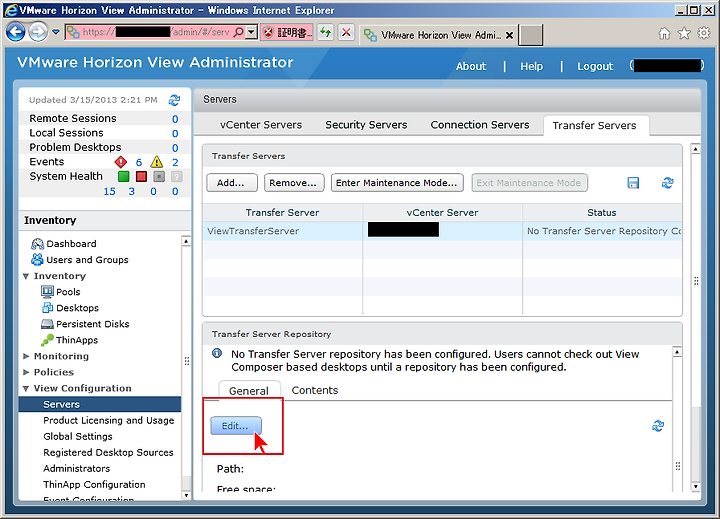Open Pools in the inventory tree
Viewport: 720px width, 519px height.
(61, 292)
